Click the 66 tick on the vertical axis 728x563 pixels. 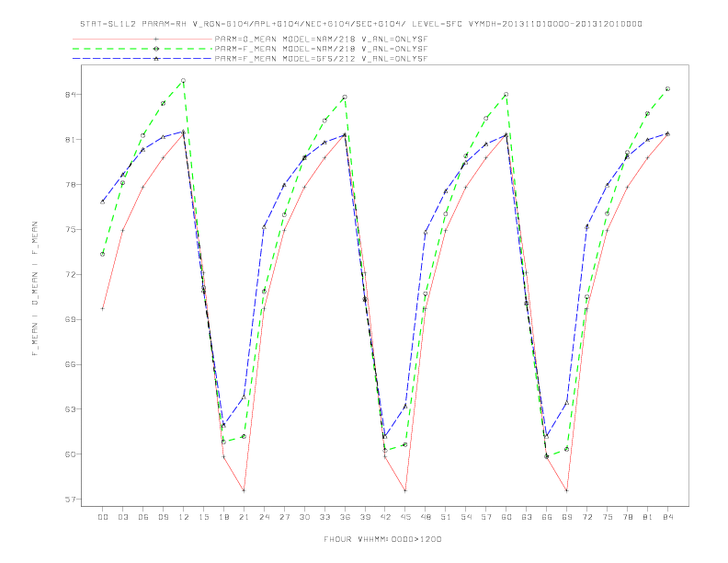pyautogui.click(x=71, y=364)
